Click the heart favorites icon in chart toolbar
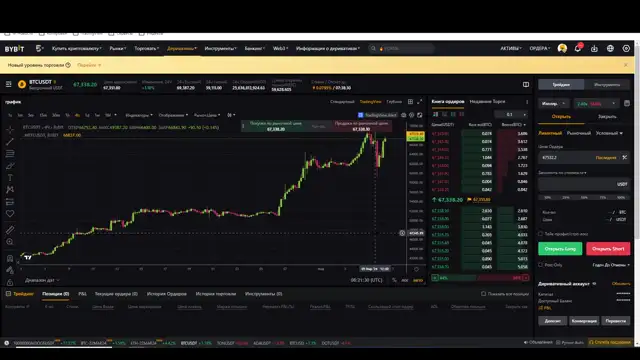The image size is (640, 360). pos(10,213)
